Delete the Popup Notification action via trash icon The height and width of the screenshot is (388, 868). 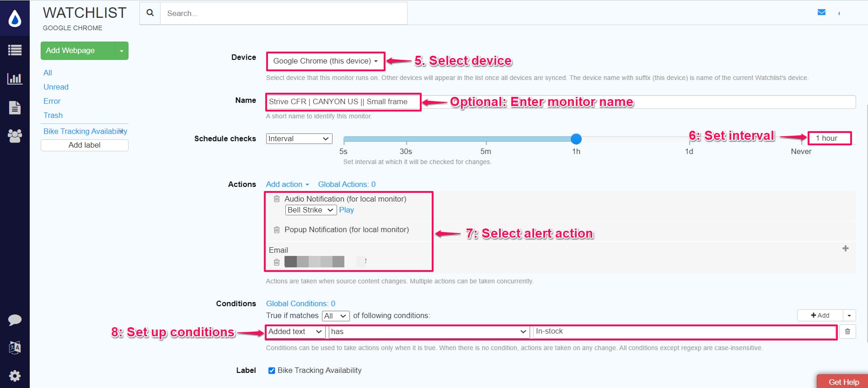pyautogui.click(x=277, y=230)
